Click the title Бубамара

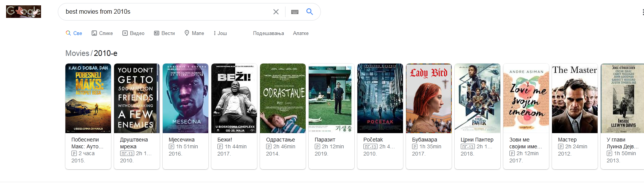point(425,140)
